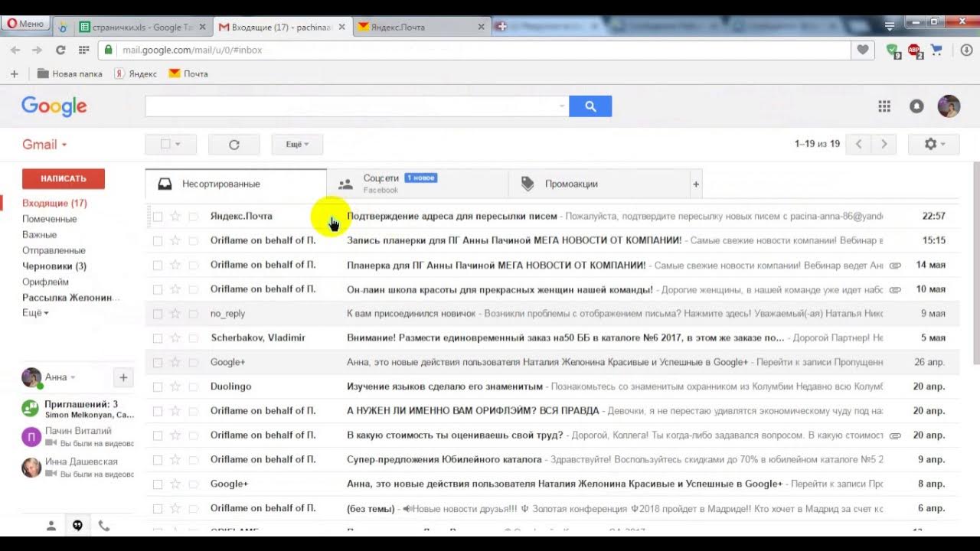This screenshot has width=980, height=551.
Task: Tick checkbox for 15:15 Oriflame message
Action: 157,241
